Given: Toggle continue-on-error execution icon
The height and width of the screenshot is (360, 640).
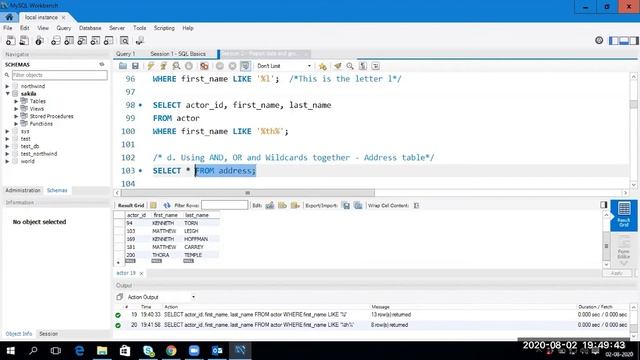Looking at the screenshot, I should pos(204,66).
